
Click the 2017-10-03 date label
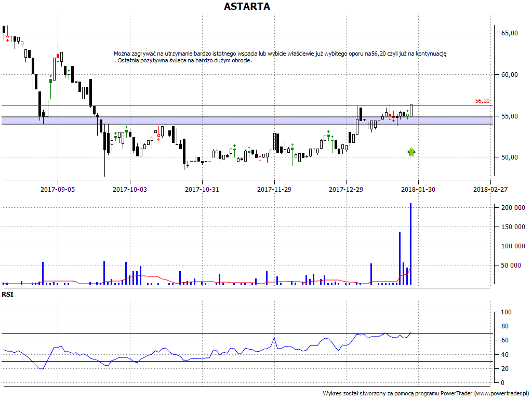click(x=130, y=190)
